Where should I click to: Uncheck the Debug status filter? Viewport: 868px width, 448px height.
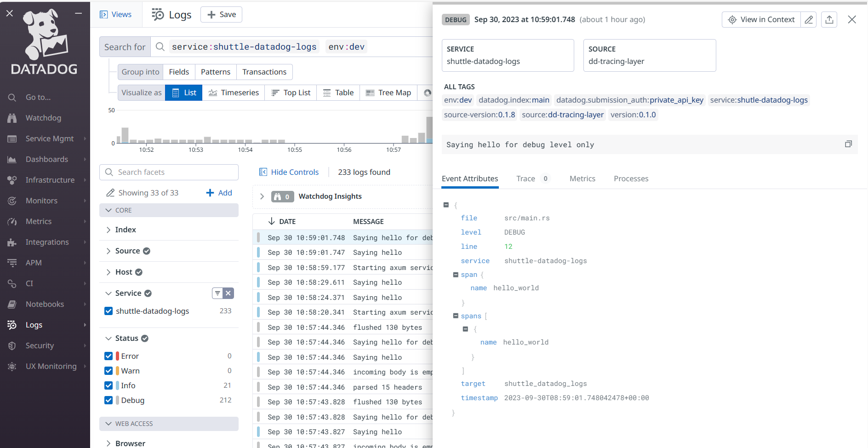pos(108,400)
